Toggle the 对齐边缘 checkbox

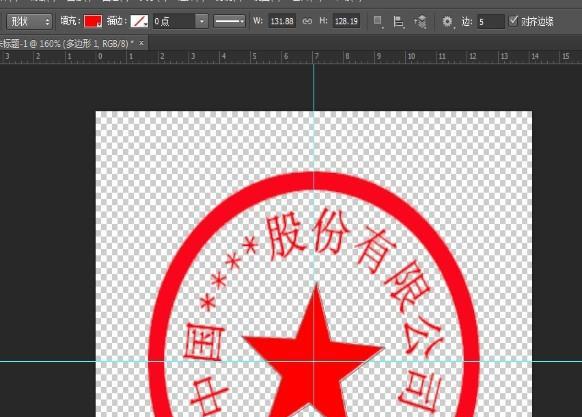pos(513,21)
